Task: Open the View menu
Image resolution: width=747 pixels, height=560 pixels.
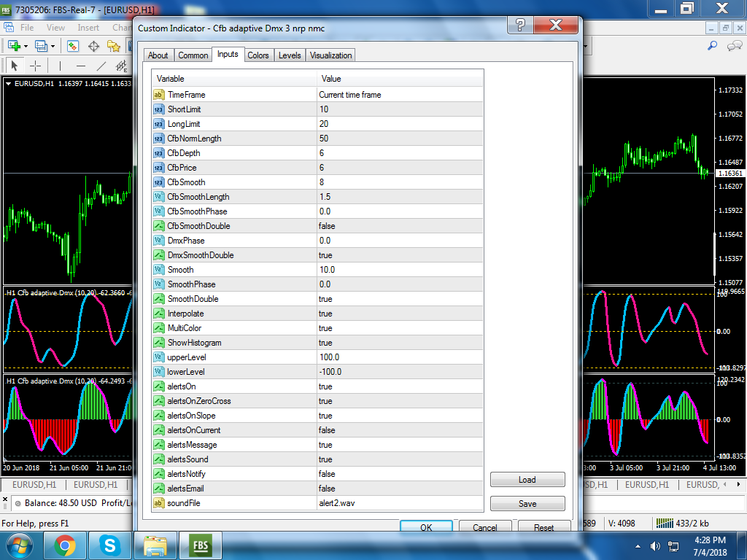Action: 55,28
